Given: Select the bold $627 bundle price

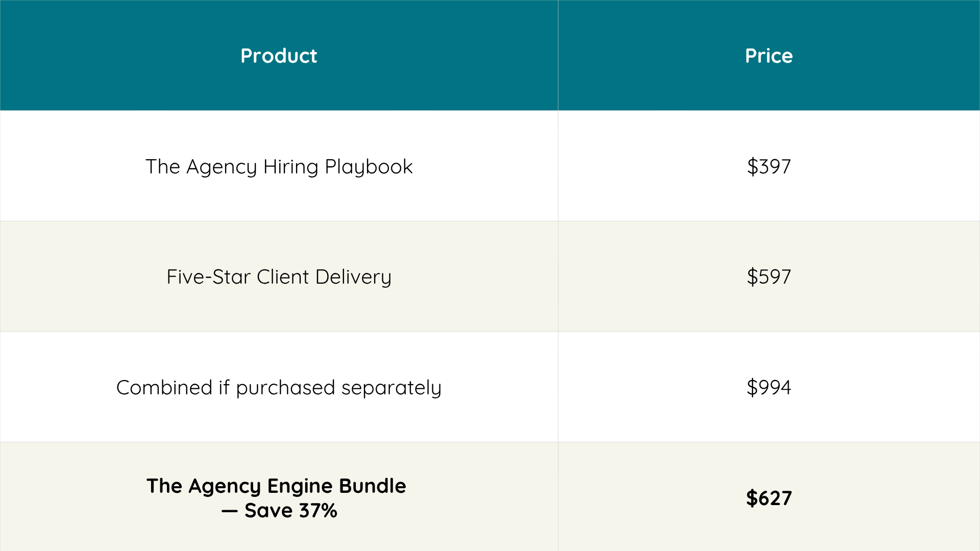Looking at the screenshot, I should (x=769, y=498).
